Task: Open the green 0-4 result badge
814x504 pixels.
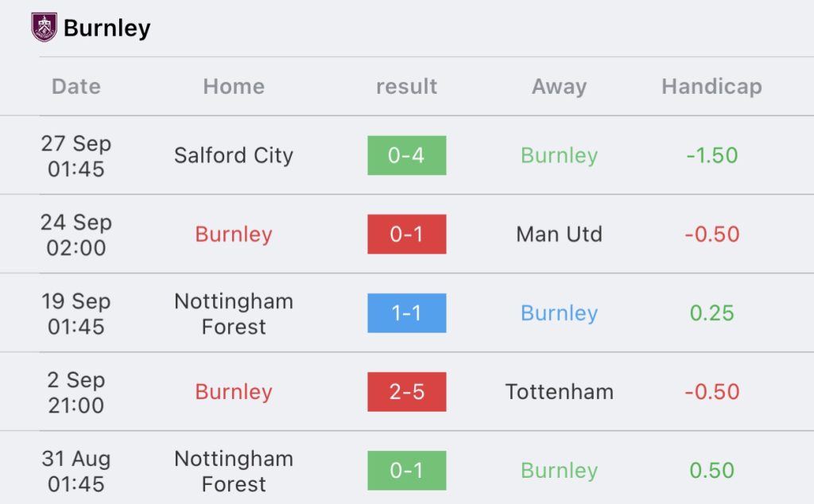Action: point(406,155)
